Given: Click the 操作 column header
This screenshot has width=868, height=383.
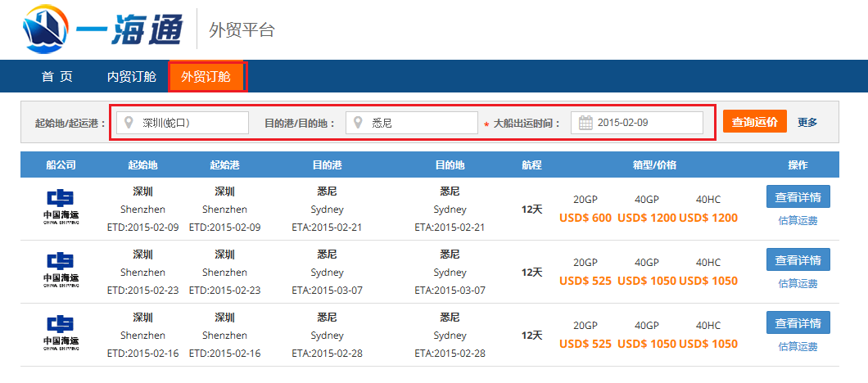Looking at the screenshot, I should click(x=798, y=165).
